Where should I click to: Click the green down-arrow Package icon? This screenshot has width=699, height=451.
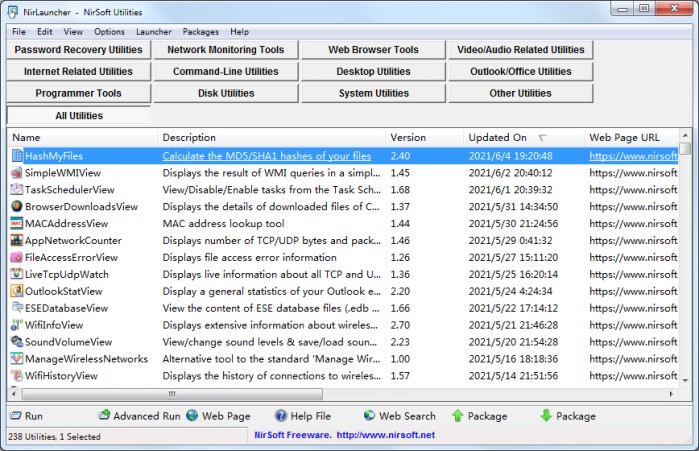point(546,416)
